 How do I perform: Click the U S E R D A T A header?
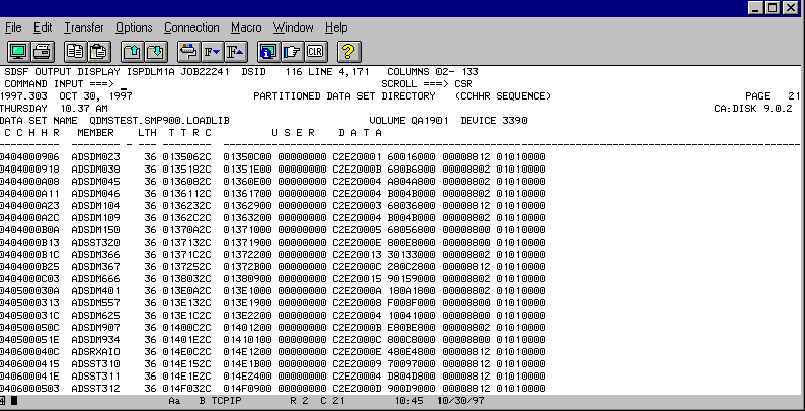[327, 133]
